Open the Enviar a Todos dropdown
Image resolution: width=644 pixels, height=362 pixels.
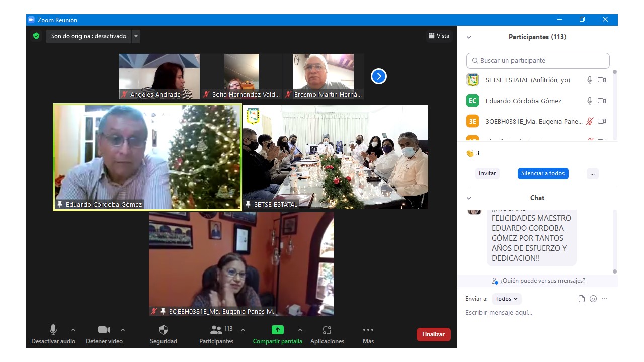point(507,299)
